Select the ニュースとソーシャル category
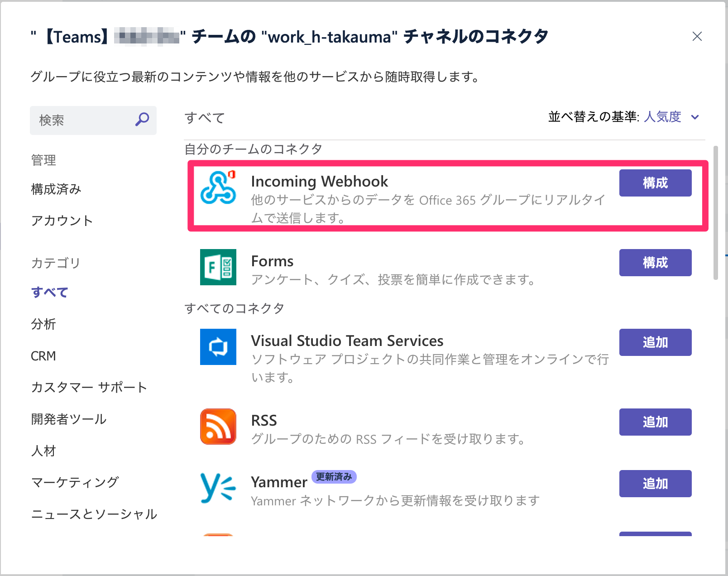This screenshot has width=728, height=576. point(94,514)
